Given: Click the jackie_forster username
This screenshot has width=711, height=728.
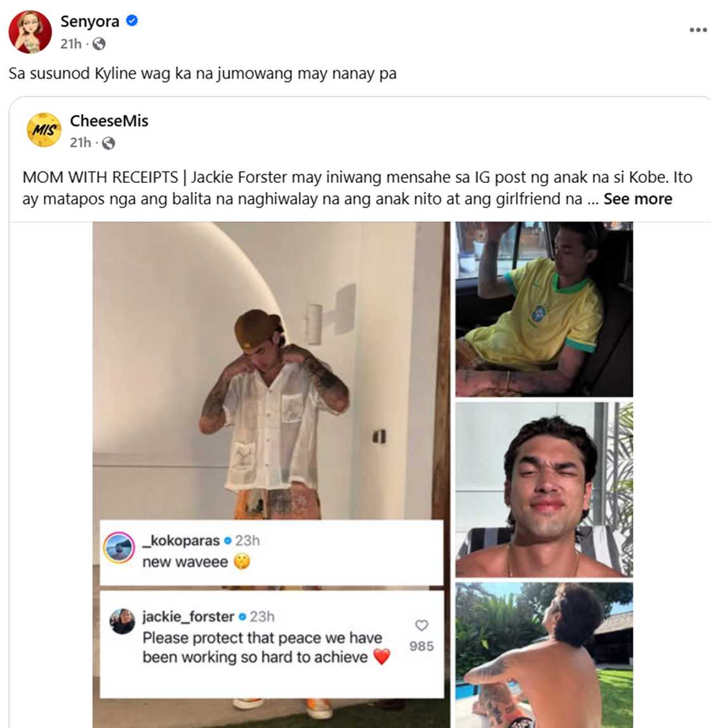Looking at the screenshot, I should tap(188, 616).
